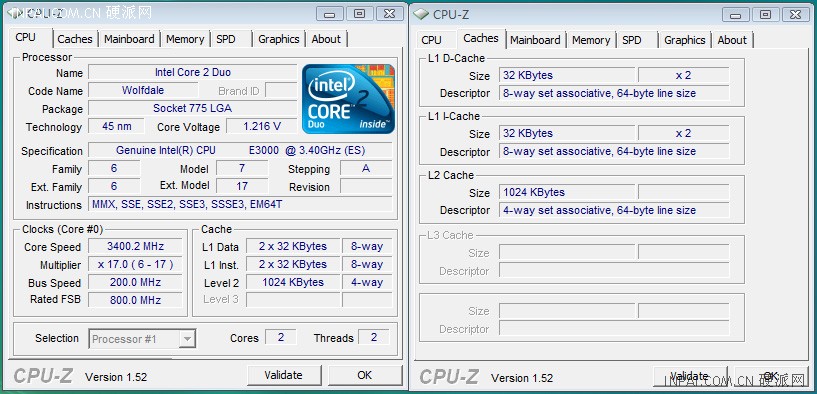This screenshot has height=394, width=817.
Task: Click the Cores count value '2'
Action: 281,337
